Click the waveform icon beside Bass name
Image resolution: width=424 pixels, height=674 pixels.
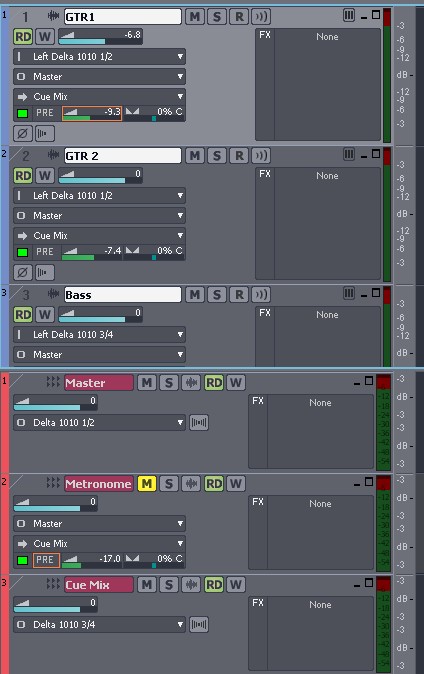[x=53, y=294]
